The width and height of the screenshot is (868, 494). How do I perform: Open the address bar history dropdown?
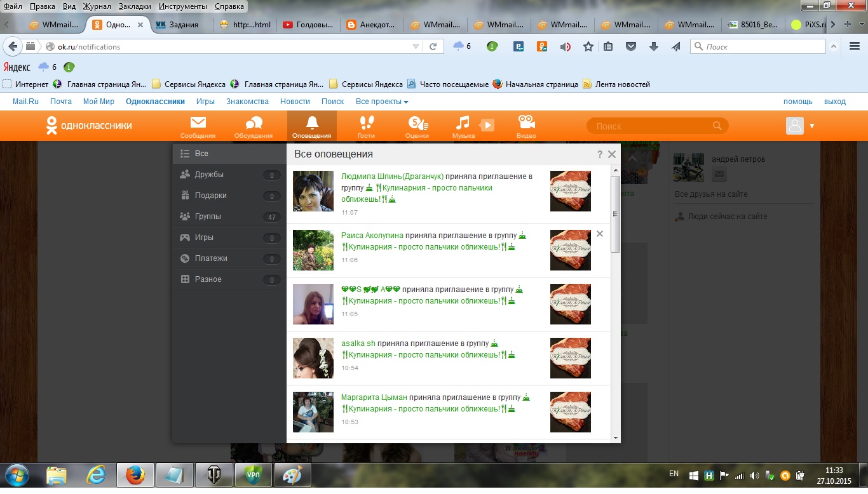(x=416, y=46)
